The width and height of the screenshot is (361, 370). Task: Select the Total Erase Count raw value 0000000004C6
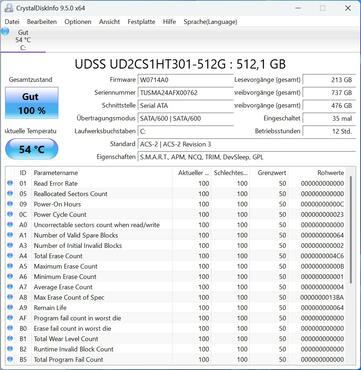(322, 256)
